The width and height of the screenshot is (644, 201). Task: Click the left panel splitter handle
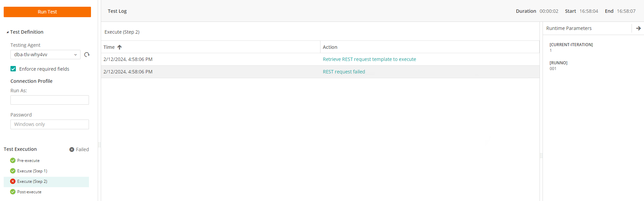(99, 145)
